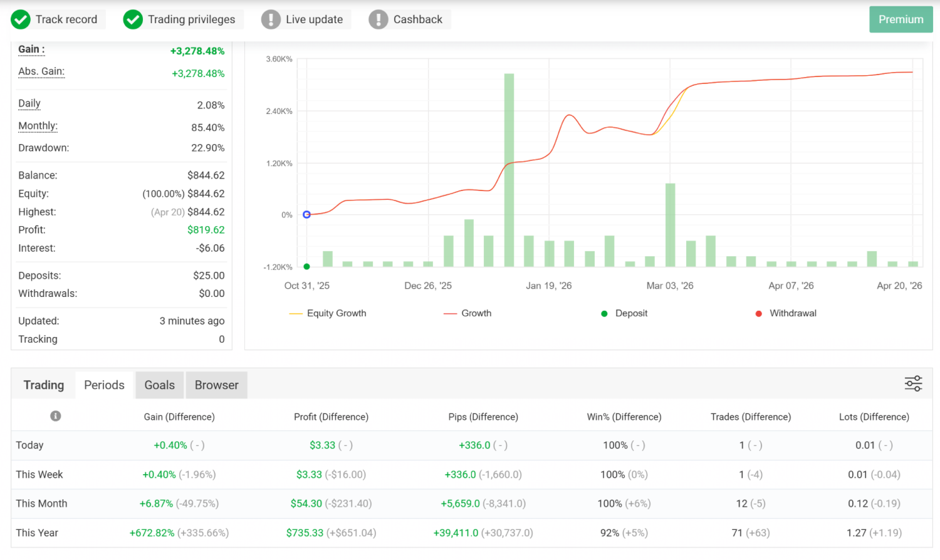Click the underlined Gain label
Image resolution: width=940 pixels, height=560 pixels.
[31, 49]
